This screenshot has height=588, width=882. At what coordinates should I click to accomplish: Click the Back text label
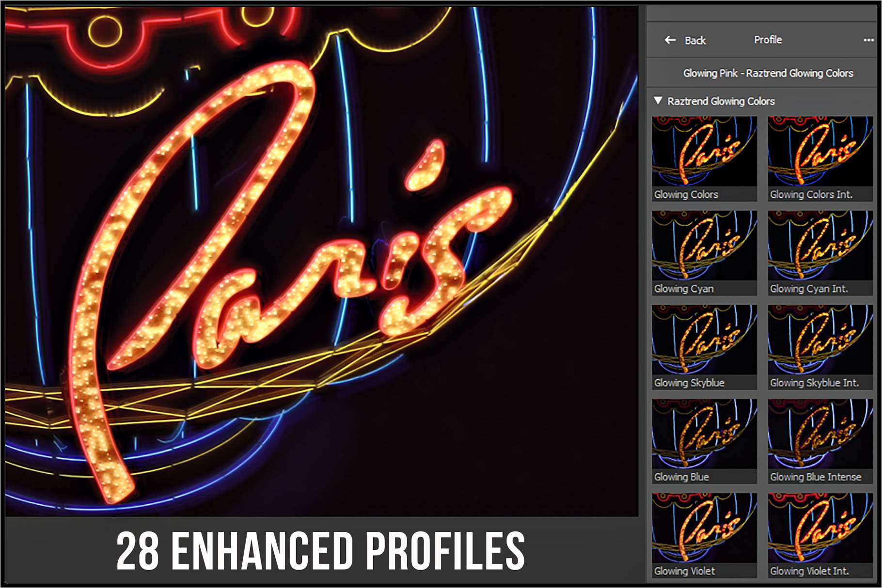point(695,41)
